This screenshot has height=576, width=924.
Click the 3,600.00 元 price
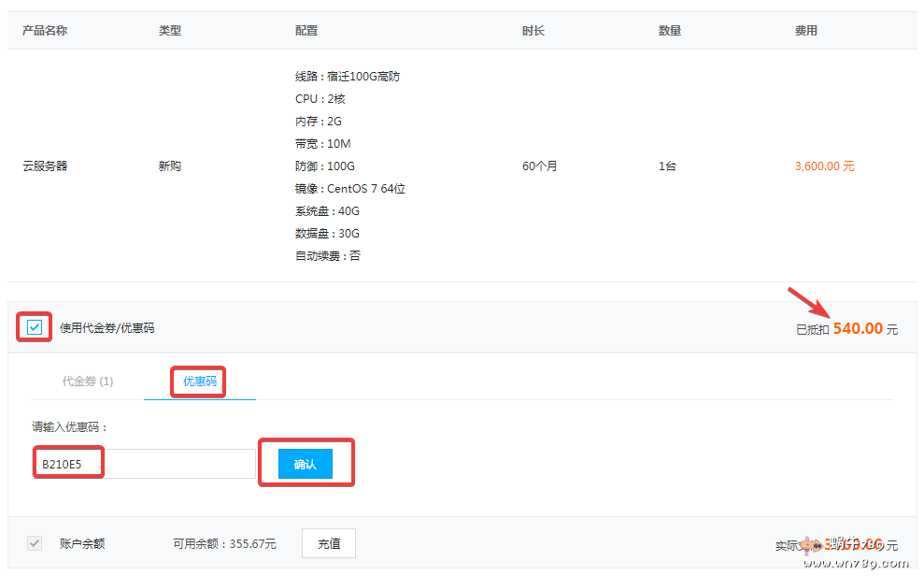[824, 166]
